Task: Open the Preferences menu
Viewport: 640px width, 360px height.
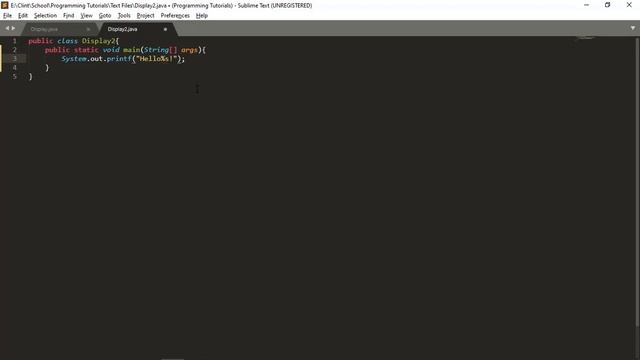Action: pyautogui.click(x=175, y=16)
